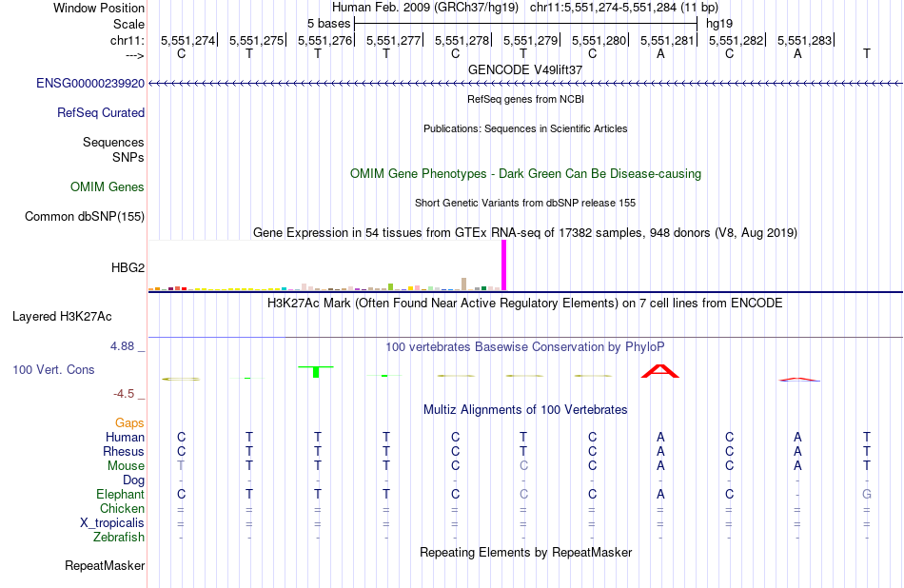Open RefSeq Curated track label
This screenshot has height=588, width=904.
(x=101, y=112)
